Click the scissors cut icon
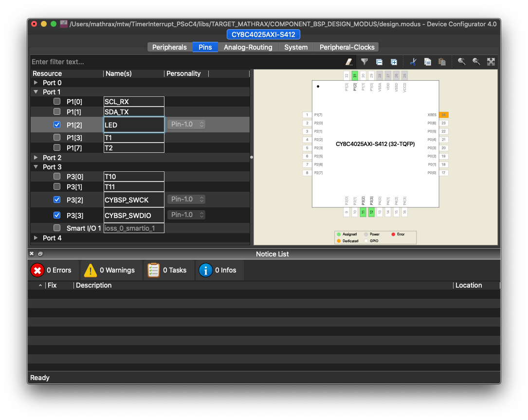The height and width of the screenshot is (420, 528). pos(413,62)
